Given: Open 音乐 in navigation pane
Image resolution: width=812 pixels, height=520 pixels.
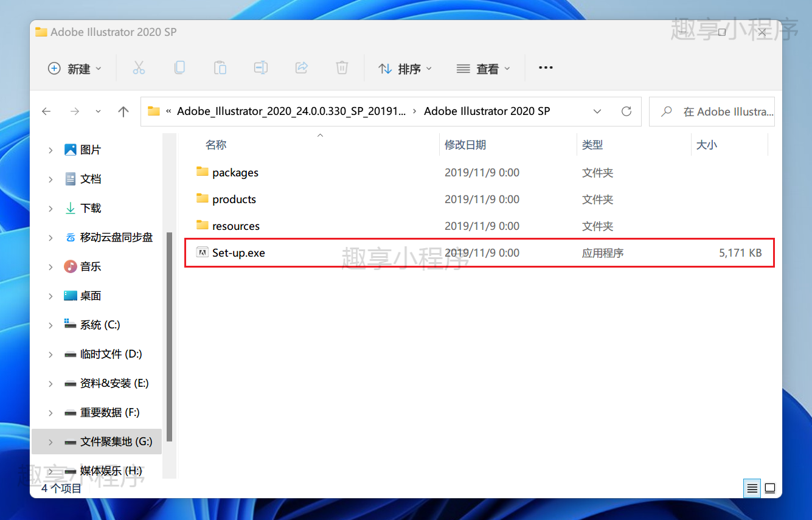Looking at the screenshot, I should coord(91,266).
